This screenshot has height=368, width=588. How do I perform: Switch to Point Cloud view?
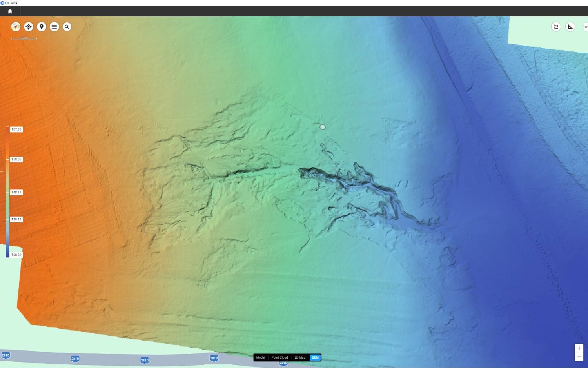tap(279, 357)
